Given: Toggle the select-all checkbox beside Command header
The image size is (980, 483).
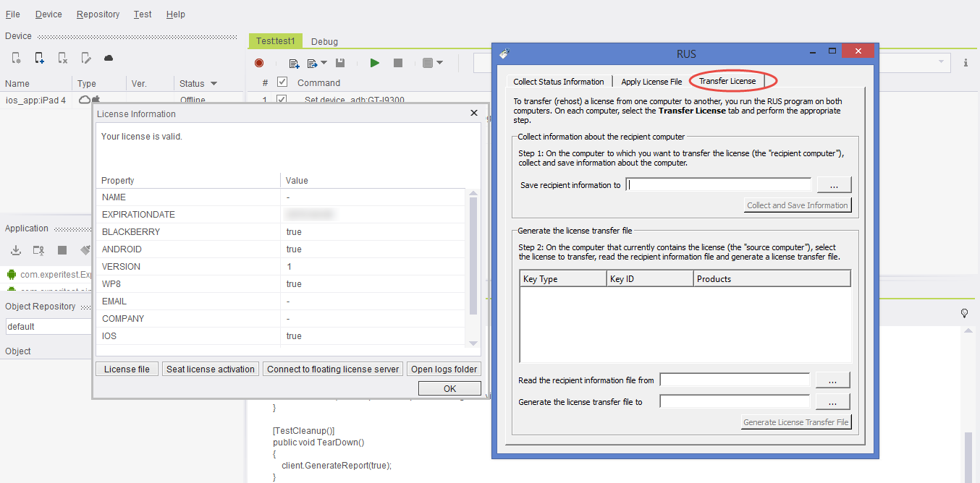Looking at the screenshot, I should click(x=282, y=82).
